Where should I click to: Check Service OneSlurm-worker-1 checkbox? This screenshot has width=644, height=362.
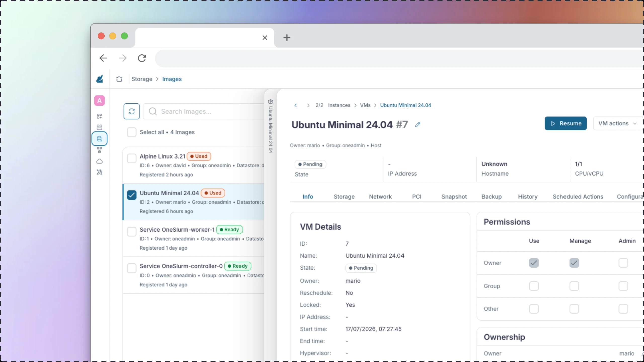pyautogui.click(x=132, y=232)
